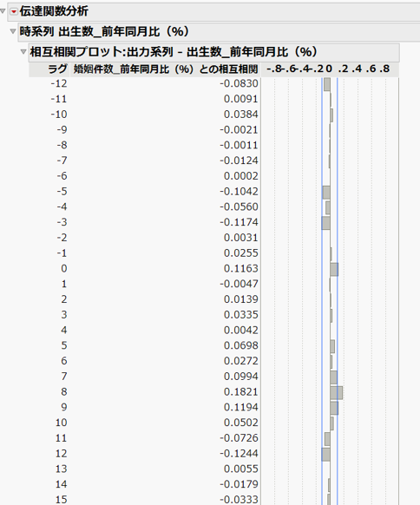Select the value 0.0698 at lag 5
Viewport: 420px width, 505px height.
pos(241,345)
